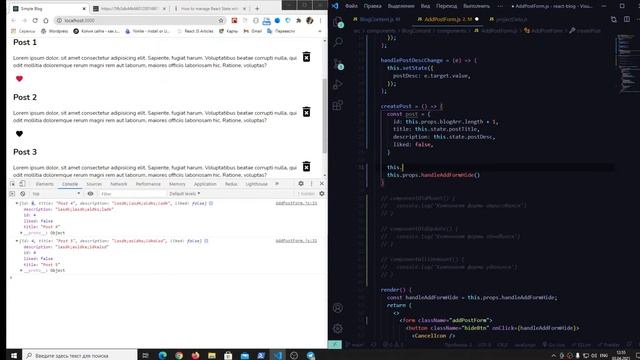Open the Выполнить menu in VS Code

pyautogui.click(x=476, y=6)
